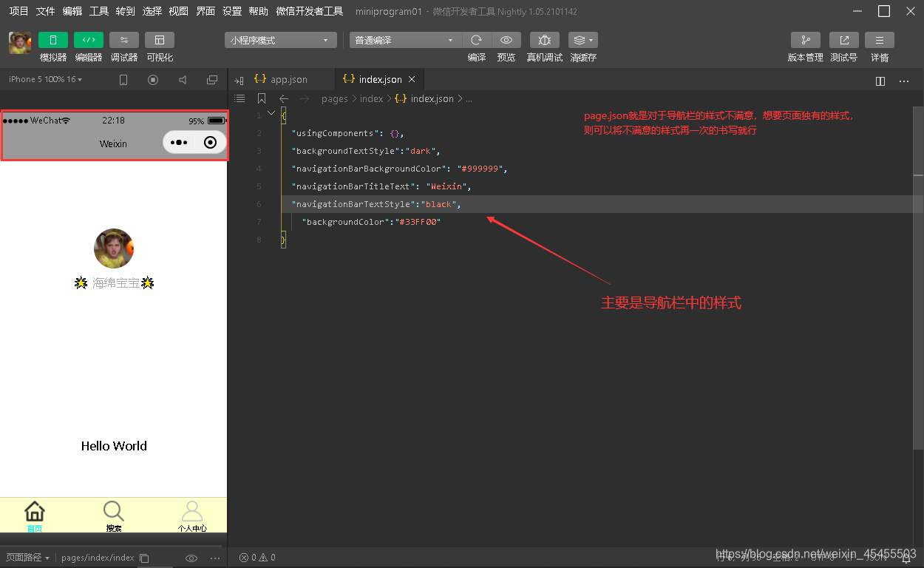This screenshot has width=924, height=568.
Task: Toggle the Simulator (模拟器) panel button
Action: (53, 40)
